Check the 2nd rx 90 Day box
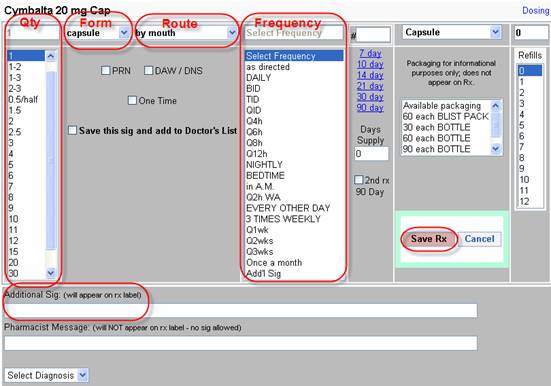The image size is (551, 386). pyautogui.click(x=358, y=180)
